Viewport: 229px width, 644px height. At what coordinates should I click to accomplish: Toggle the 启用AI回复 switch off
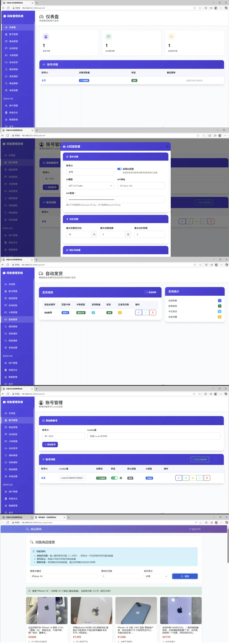point(120,169)
